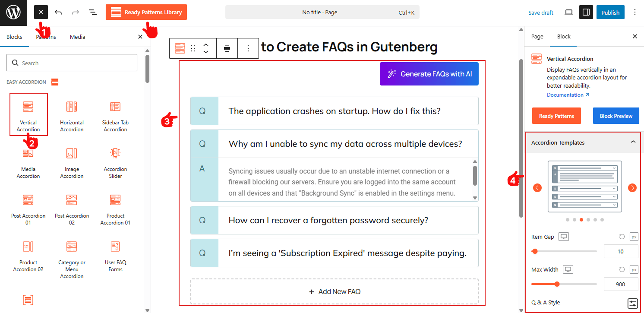
Task: Expand the Subscription Expired question
Action: (x=335, y=253)
